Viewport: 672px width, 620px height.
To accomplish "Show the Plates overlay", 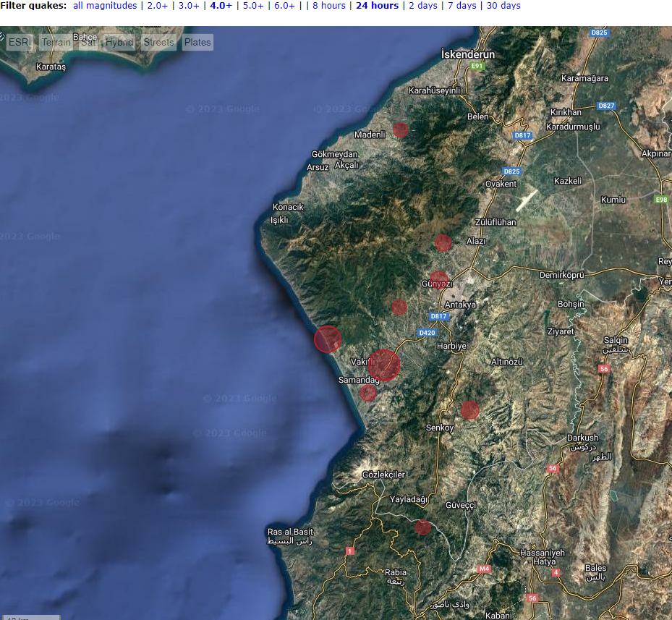I will (x=197, y=42).
